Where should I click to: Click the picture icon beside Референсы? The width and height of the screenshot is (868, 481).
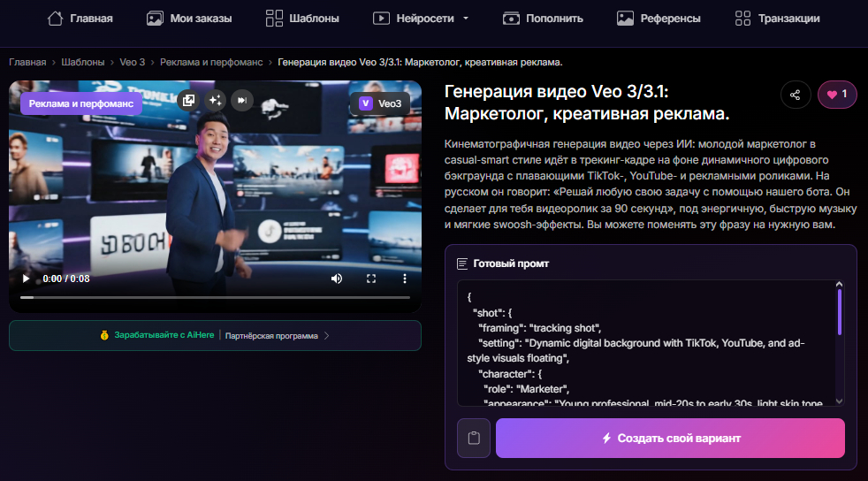(x=625, y=19)
